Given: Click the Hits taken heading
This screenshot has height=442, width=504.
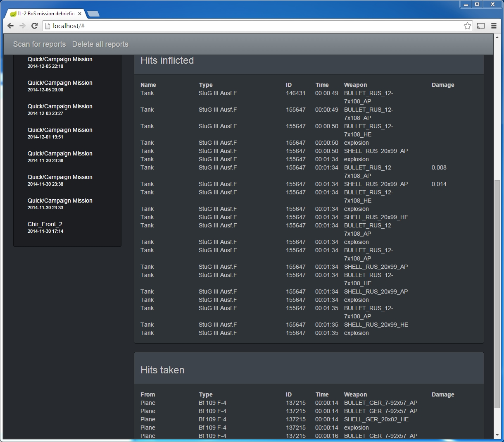Looking at the screenshot, I should (x=162, y=370).
